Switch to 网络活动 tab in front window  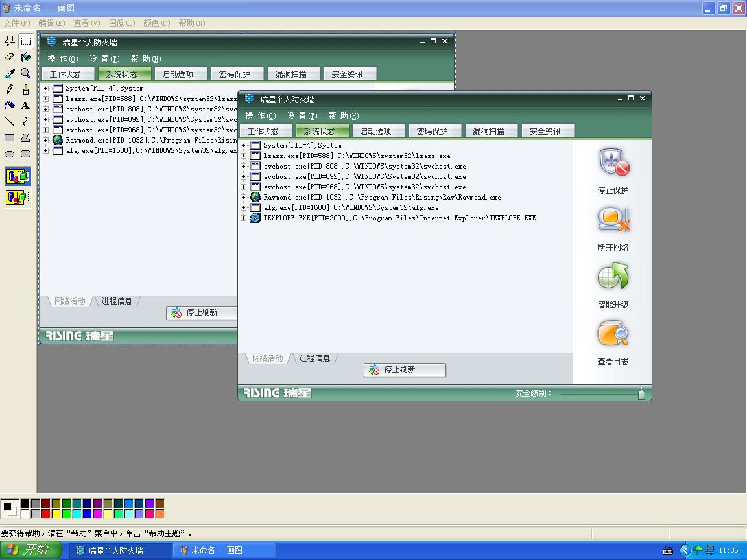pos(267,358)
